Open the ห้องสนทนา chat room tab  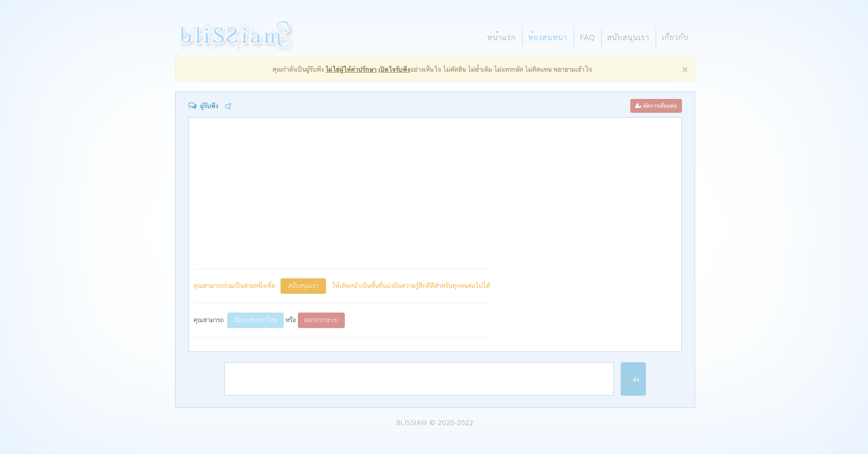[x=548, y=37]
